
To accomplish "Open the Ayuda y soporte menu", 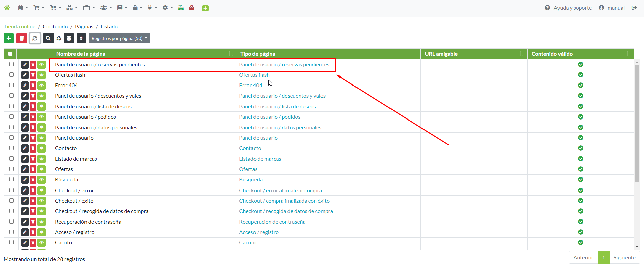I will (568, 8).
